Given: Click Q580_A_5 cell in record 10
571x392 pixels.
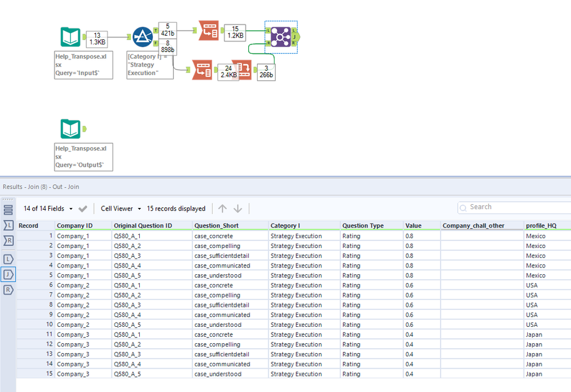Looking at the screenshot, I should click(152, 324).
